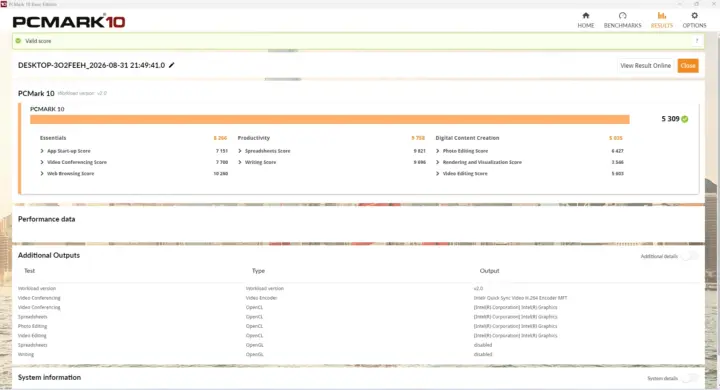Click the Output column header

(x=489, y=271)
